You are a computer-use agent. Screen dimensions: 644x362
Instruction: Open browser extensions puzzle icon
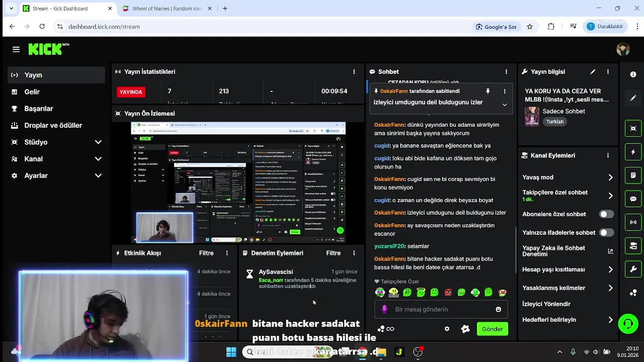[551, 27]
